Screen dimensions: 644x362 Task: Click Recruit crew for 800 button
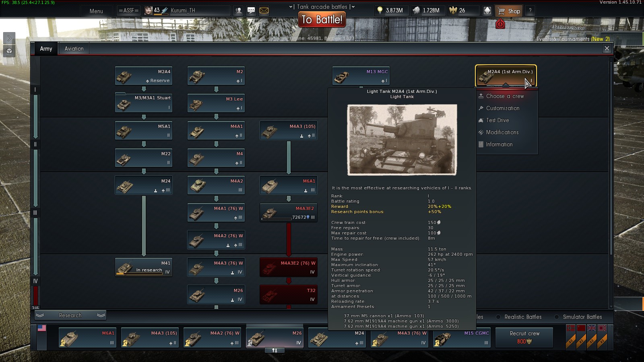(x=524, y=337)
